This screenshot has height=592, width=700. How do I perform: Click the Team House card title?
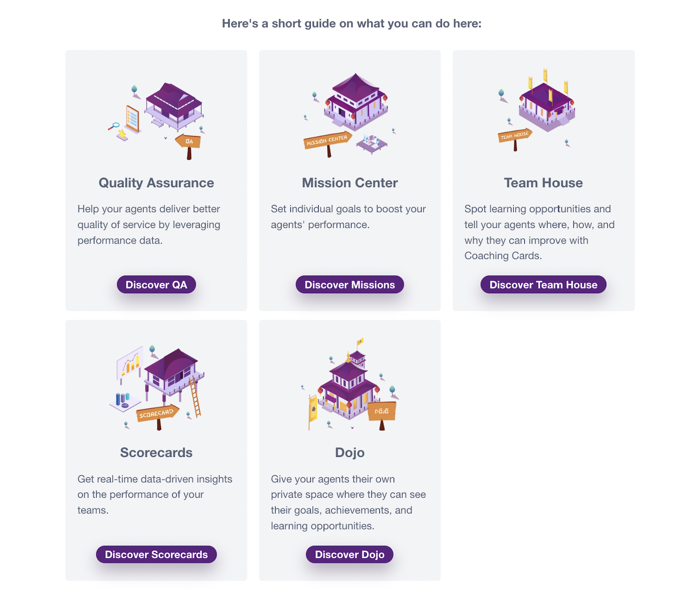click(543, 183)
